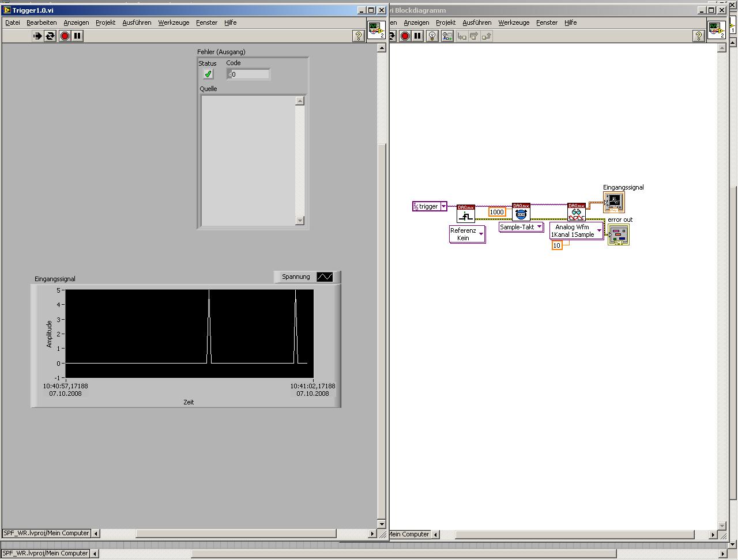The height and width of the screenshot is (560, 738).
Task: Click Quelle box scroll up arrow
Action: [300, 101]
